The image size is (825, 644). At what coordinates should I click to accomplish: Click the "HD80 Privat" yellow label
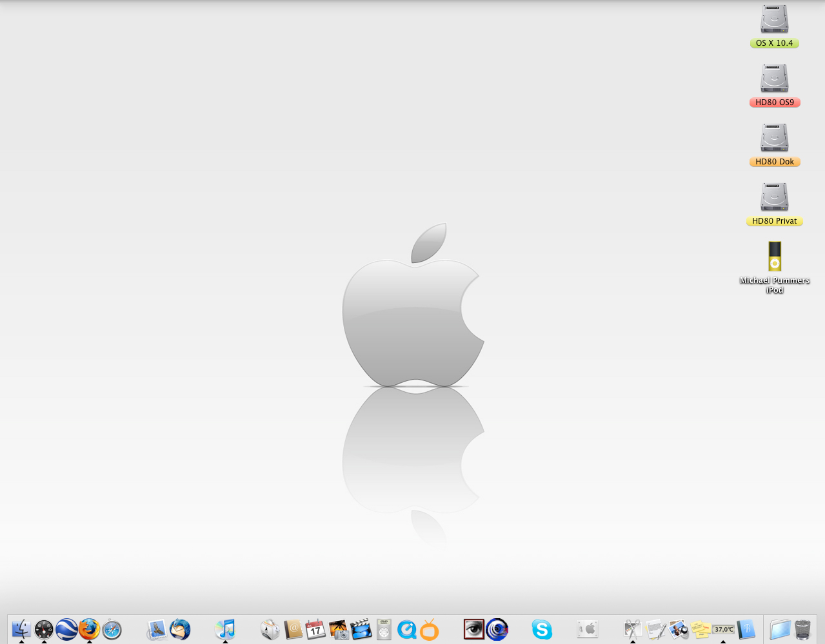point(775,221)
